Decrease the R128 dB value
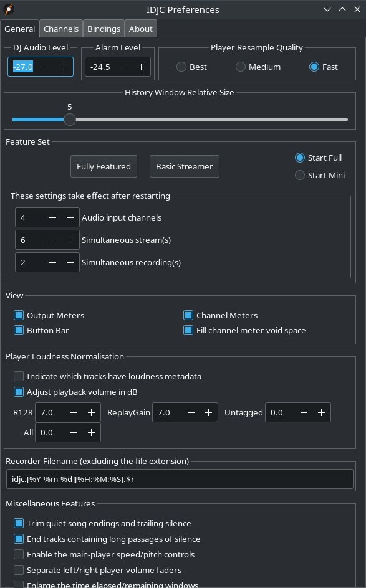The height and width of the screenshot is (588, 366). tap(74, 412)
